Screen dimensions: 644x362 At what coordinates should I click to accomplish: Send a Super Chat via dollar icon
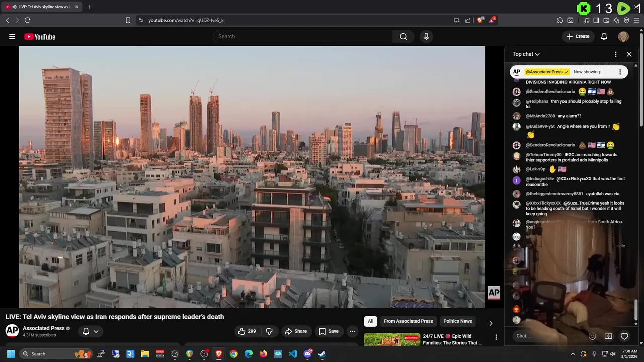point(608,336)
